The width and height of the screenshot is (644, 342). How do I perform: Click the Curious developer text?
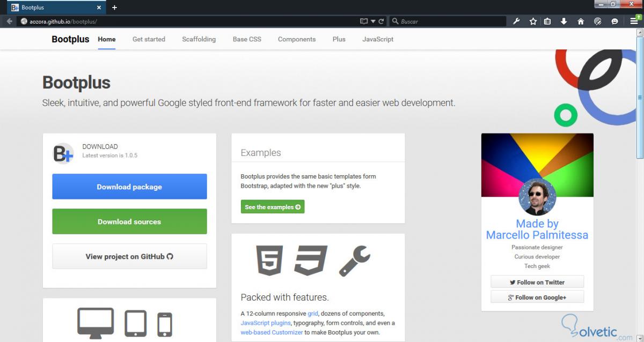tap(537, 257)
